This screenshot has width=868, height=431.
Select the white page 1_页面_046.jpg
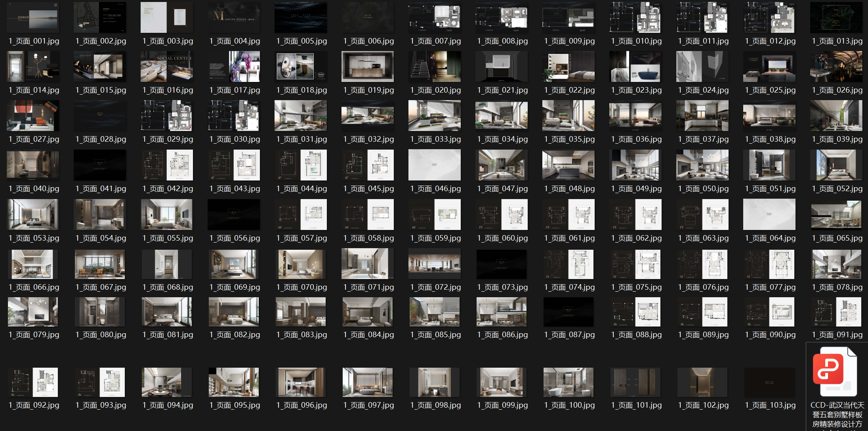point(435,165)
